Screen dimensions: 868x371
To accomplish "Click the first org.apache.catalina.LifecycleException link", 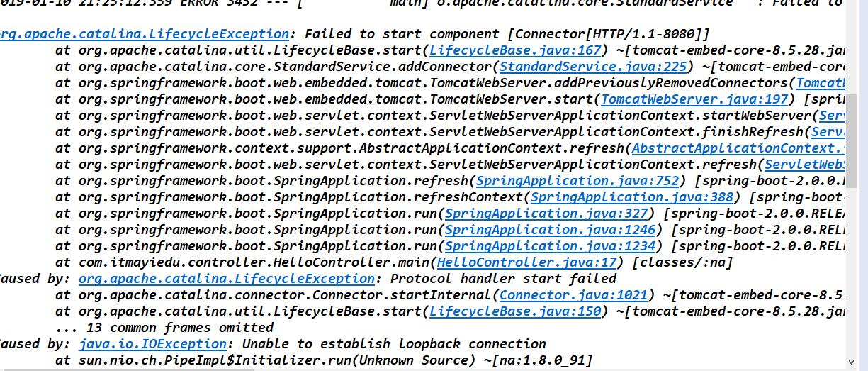I will [x=145, y=34].
